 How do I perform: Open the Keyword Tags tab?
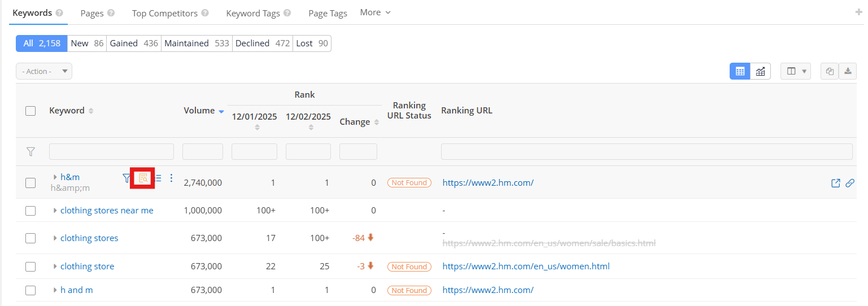(258, 13)
